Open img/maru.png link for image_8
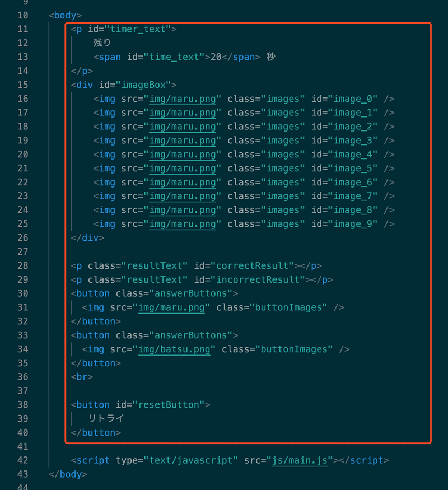 [183, 210]
